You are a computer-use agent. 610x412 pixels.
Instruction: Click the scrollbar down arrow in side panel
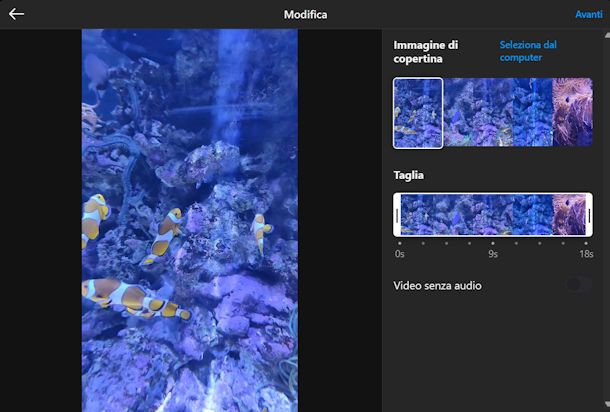pyautogui.click(x=607, y=404)
